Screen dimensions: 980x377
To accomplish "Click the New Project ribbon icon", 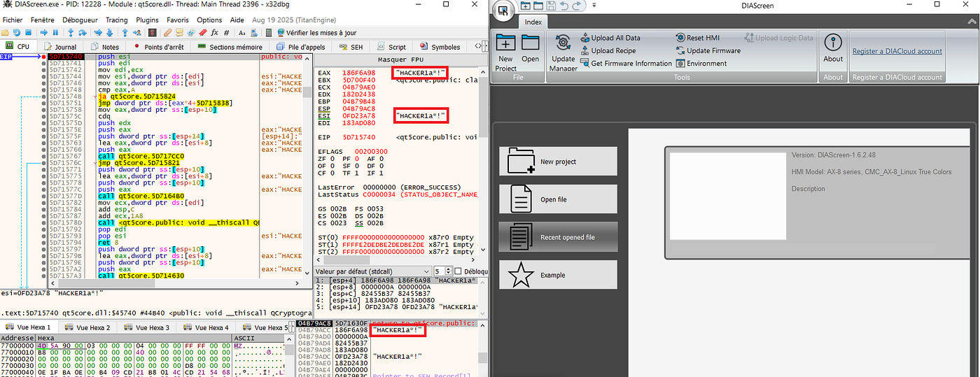I will 505,43.
